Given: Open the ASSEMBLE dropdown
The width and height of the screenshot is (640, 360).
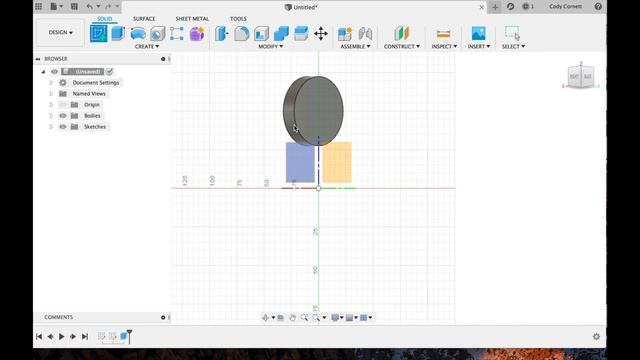Looking at the screenshot, I should [356, 47].
